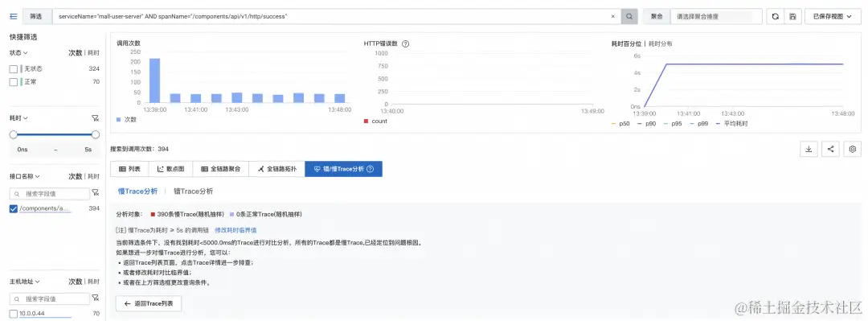Viewport: 868px width, 321px height.
Task: Toggle the 次数 legend swatch
Action: click(x=119, y=119)
